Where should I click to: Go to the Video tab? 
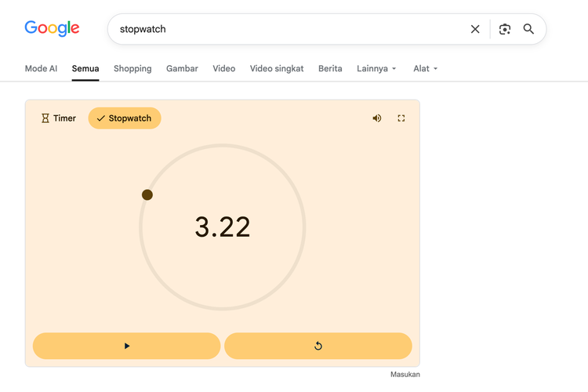tap(224, 69)
